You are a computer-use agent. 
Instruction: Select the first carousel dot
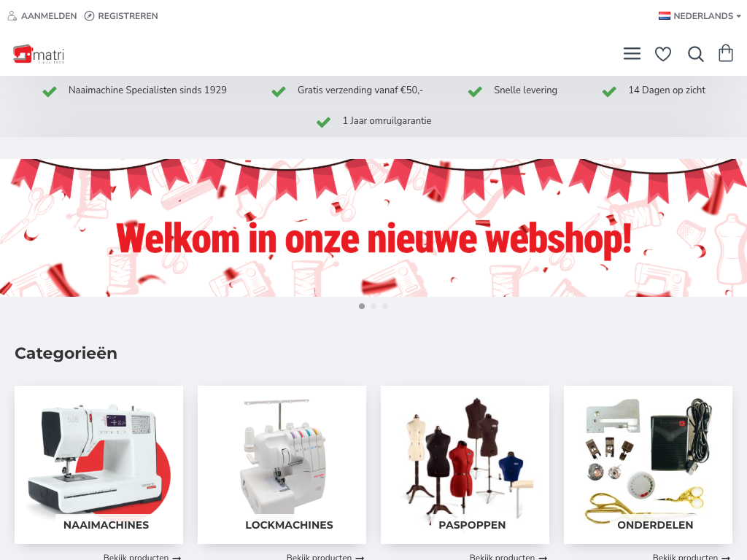coord(362,306)
